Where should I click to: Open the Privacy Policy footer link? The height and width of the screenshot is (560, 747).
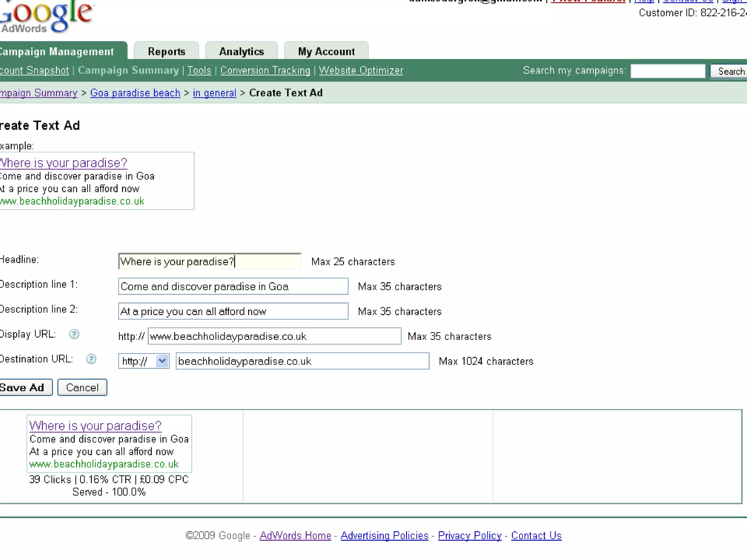coord(469,535)
